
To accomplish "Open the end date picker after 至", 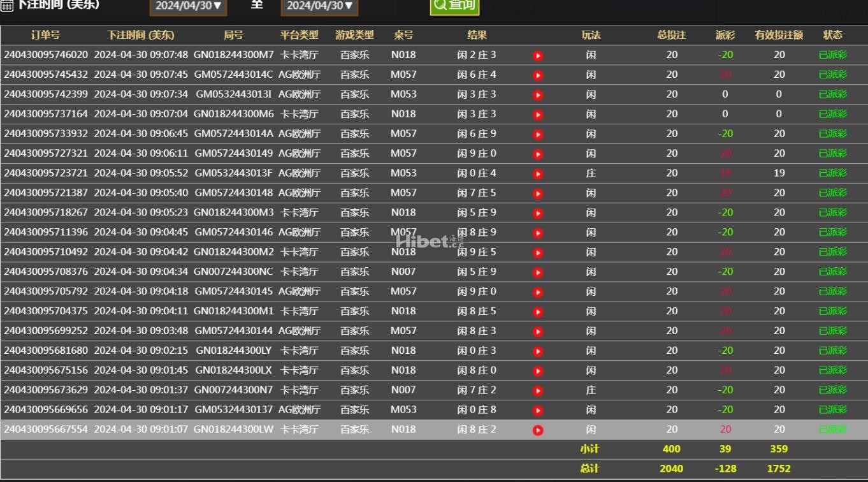I will [319, 6].
